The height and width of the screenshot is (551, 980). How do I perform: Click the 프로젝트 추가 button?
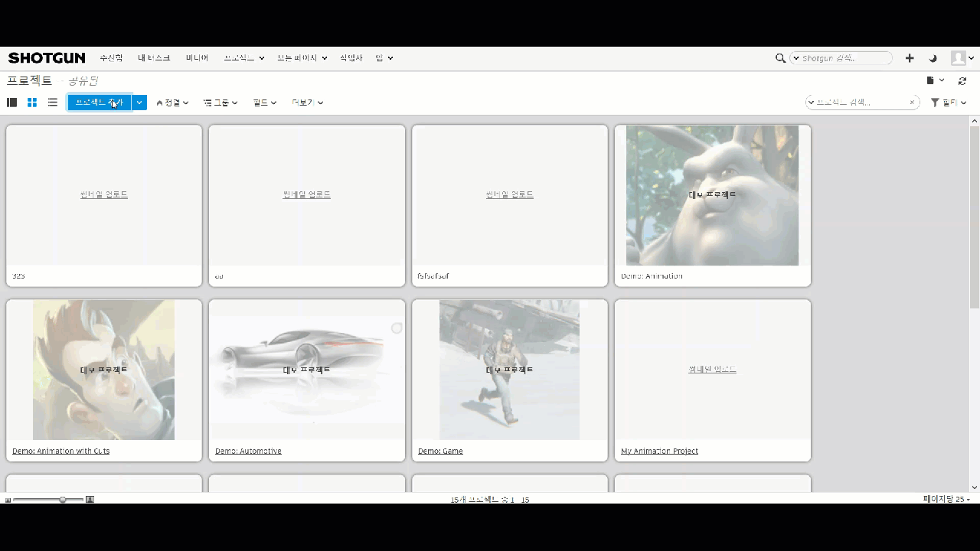coord(99,102)
